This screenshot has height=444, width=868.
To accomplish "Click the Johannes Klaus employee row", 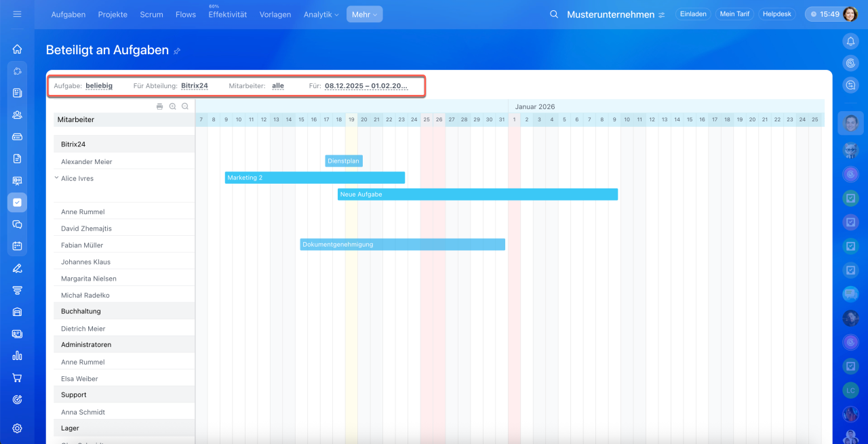I will pos(124,262).
